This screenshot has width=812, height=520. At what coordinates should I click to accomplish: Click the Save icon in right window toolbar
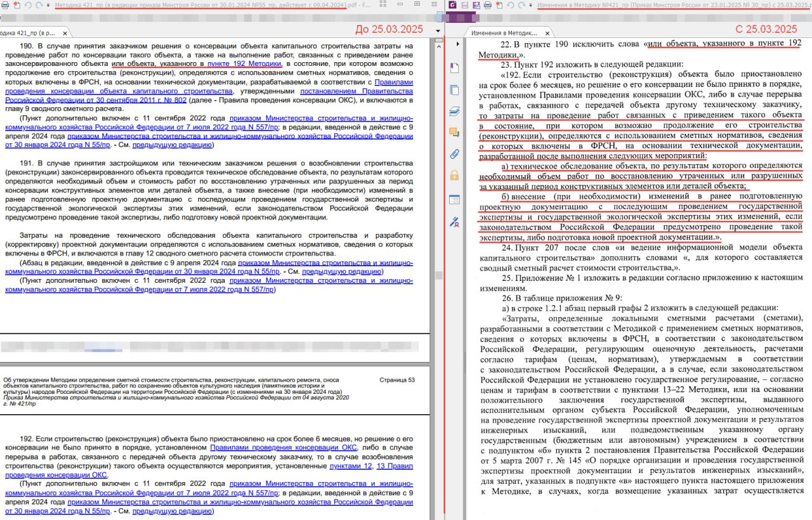465,5
